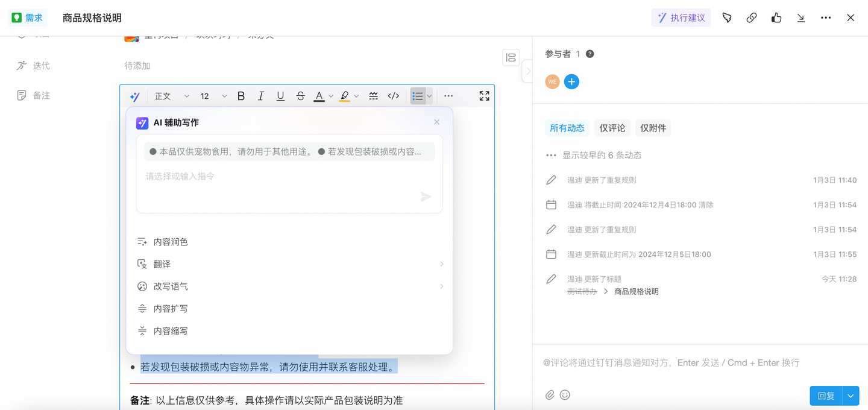Click the 请选择或输入指令 input field
Viewport: 868px width, 410px height.
point(289,176)
